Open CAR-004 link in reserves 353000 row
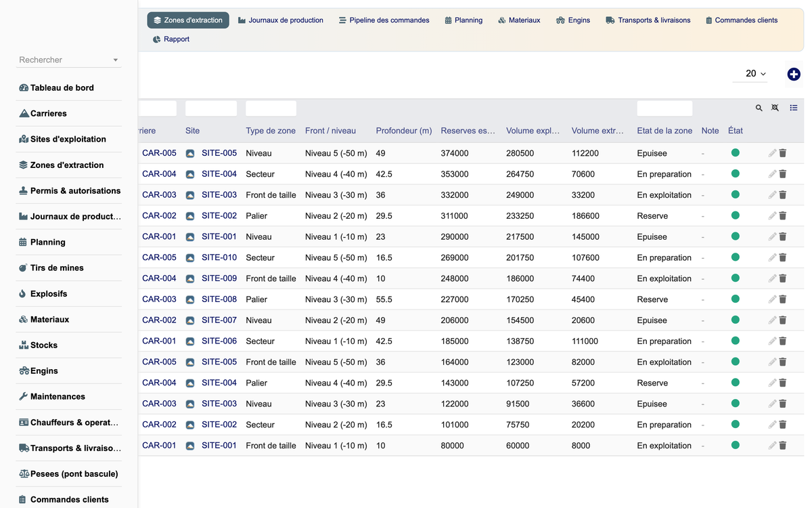The width and height of the screenshot is (812, 508). click(x=159, y=174)
